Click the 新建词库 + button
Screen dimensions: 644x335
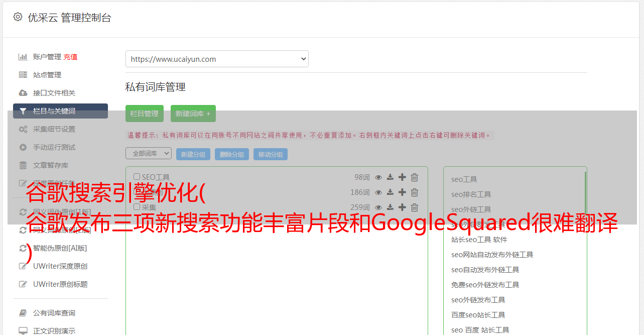click(193, 114)
